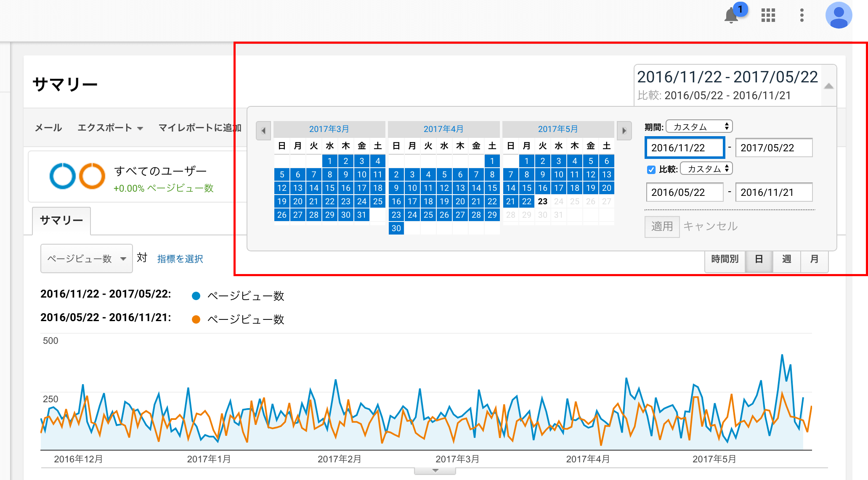Viewport: 868px width, 480px height.
Task: Click キャンセル link
Action: coord(710,226)
